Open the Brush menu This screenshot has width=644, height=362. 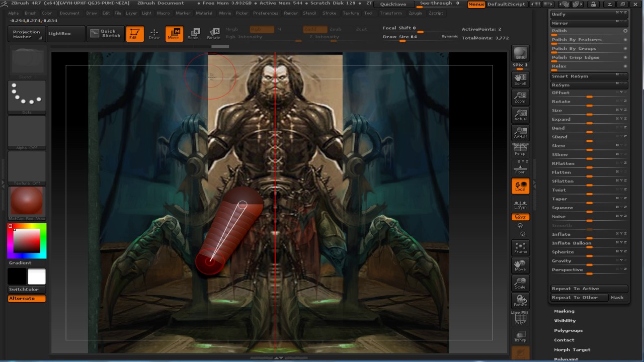click(x=30, y=13)
